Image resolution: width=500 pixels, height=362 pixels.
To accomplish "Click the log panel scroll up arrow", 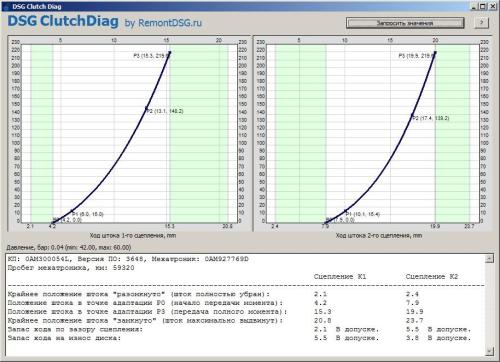I will [x=489, y=259].
